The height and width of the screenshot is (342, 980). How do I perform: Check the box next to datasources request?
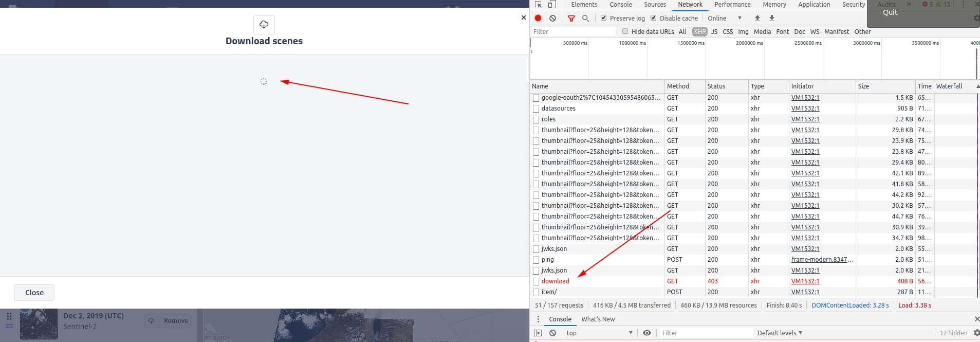(536, 109)
